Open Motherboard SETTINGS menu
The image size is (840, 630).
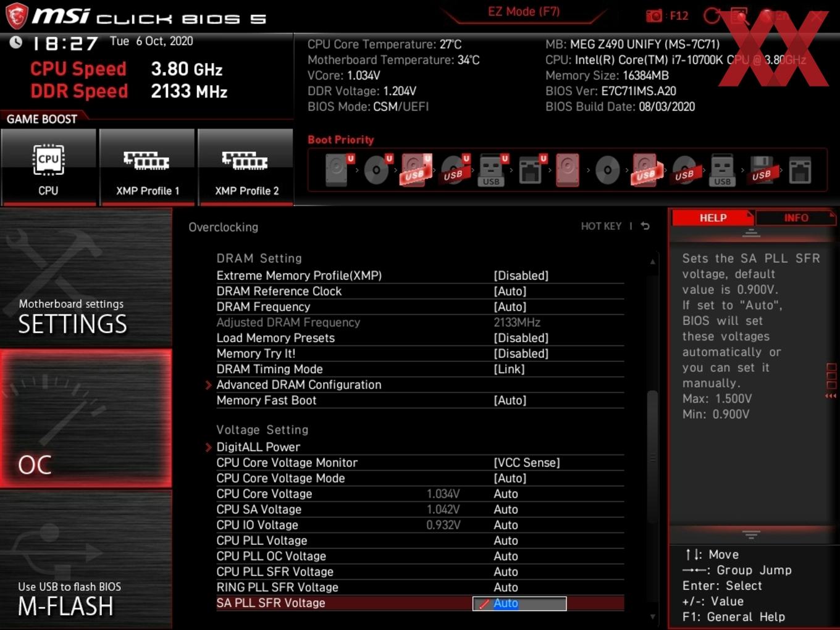pyautogui.click(x=86, y=278)
